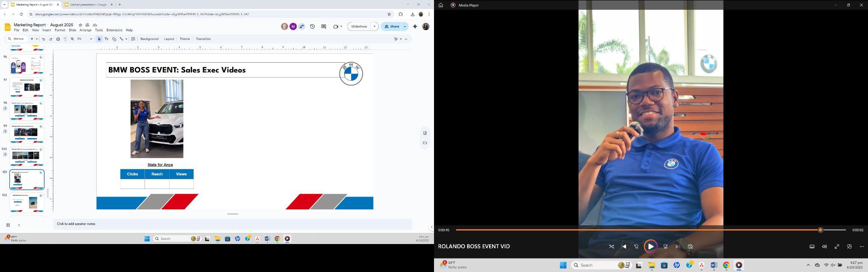868x272 pixels.
Task: Open Media Player more options ellipsis
Action: [x=862, y=247]
